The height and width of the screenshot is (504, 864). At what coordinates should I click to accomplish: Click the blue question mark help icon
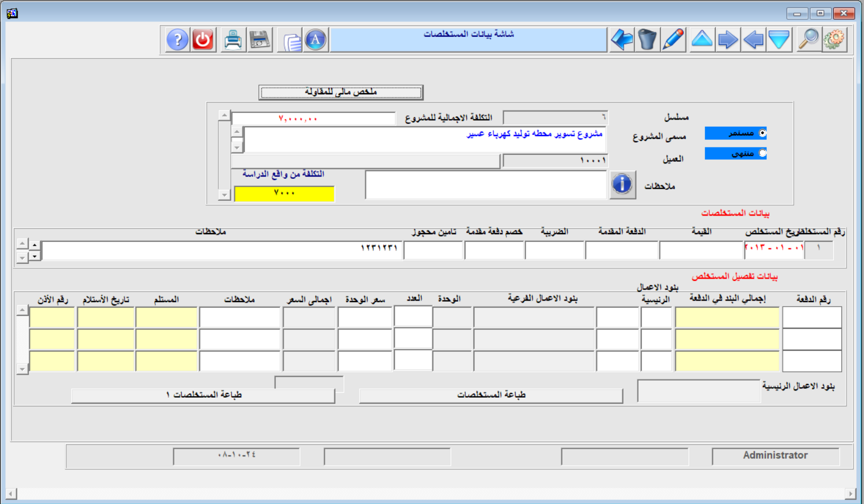pos(177,40)
